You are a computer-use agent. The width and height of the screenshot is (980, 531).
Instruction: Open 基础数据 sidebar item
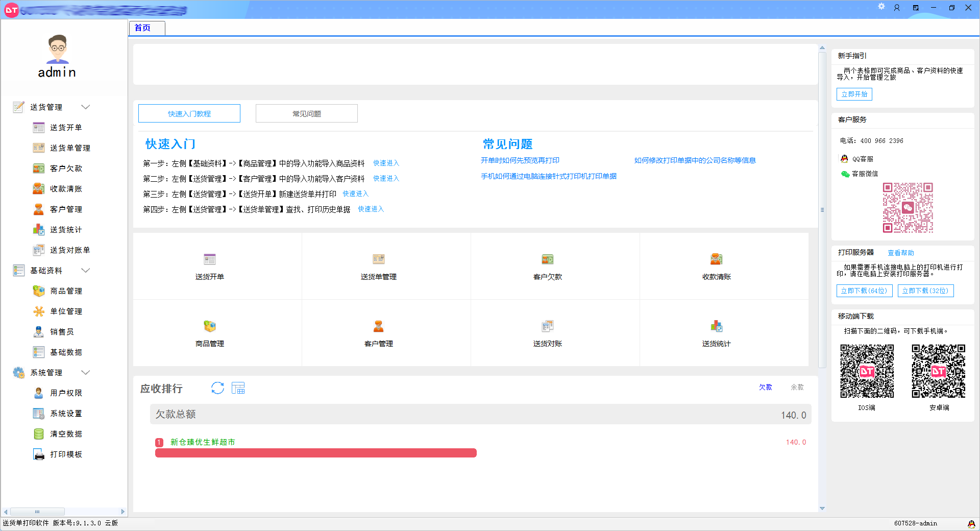click(x=57, y=352)
